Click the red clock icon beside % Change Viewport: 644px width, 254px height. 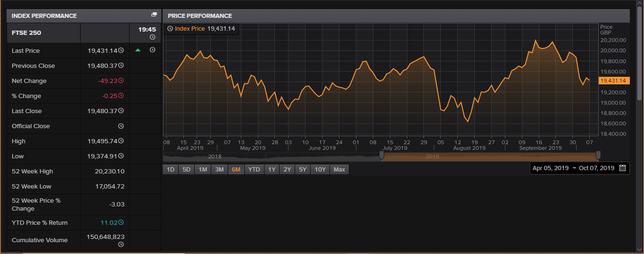121,96
